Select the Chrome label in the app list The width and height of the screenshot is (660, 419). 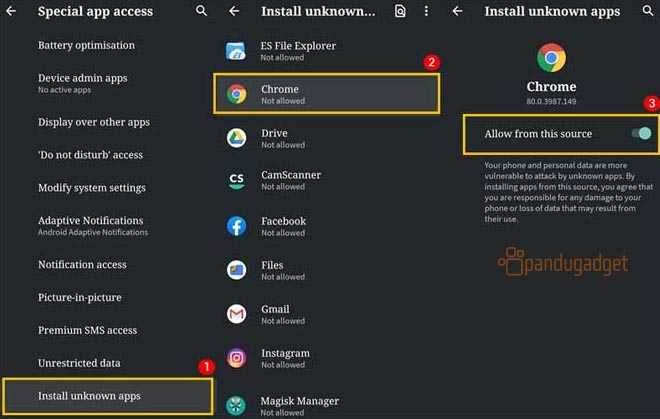click(279, 89)
